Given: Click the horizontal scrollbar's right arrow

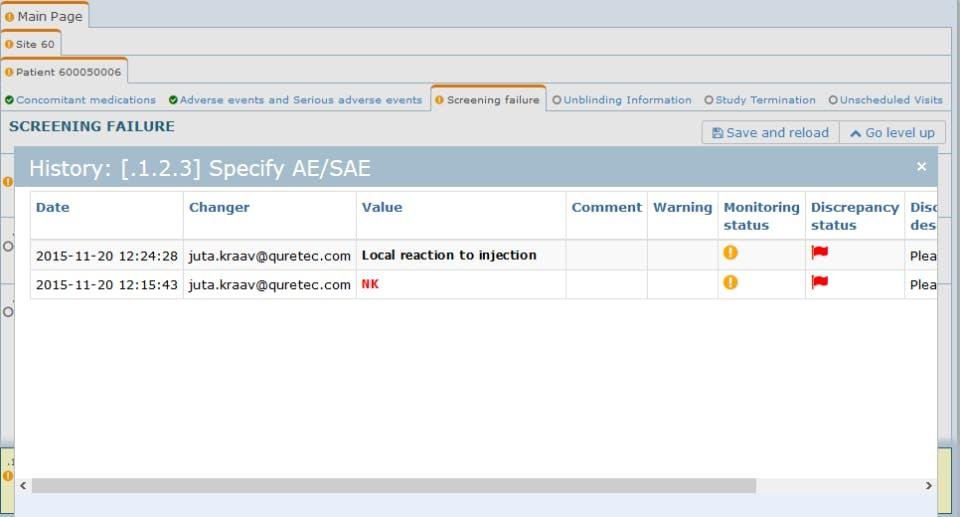Looking at the screenshot, I should tap(928, 485).
